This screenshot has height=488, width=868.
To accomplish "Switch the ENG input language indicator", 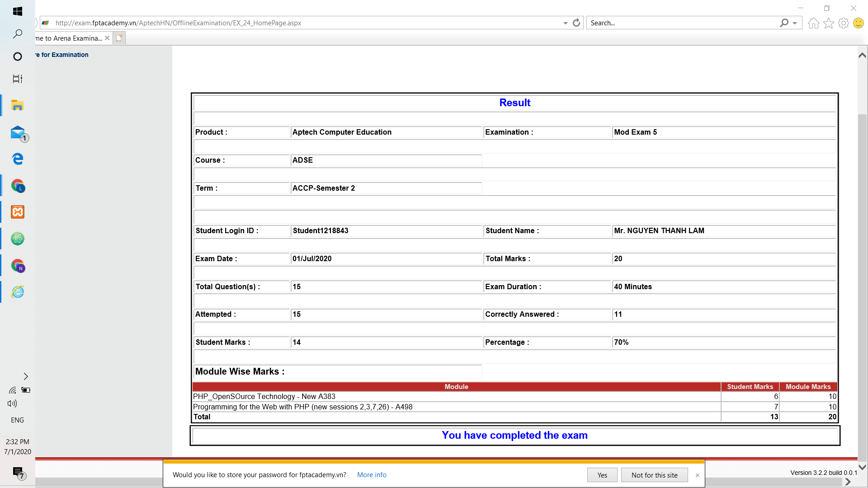I will click(17, 420).
